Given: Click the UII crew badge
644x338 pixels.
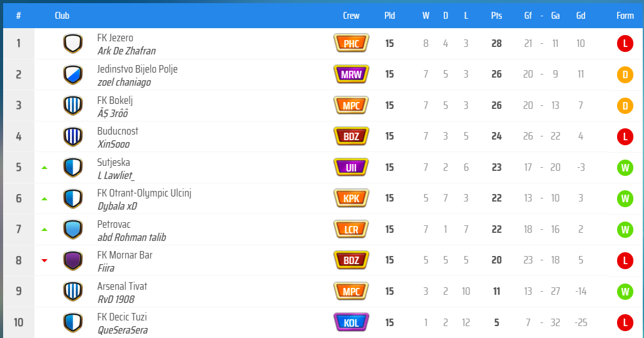Looking at the screenshot, I should [x=351, y=168].
